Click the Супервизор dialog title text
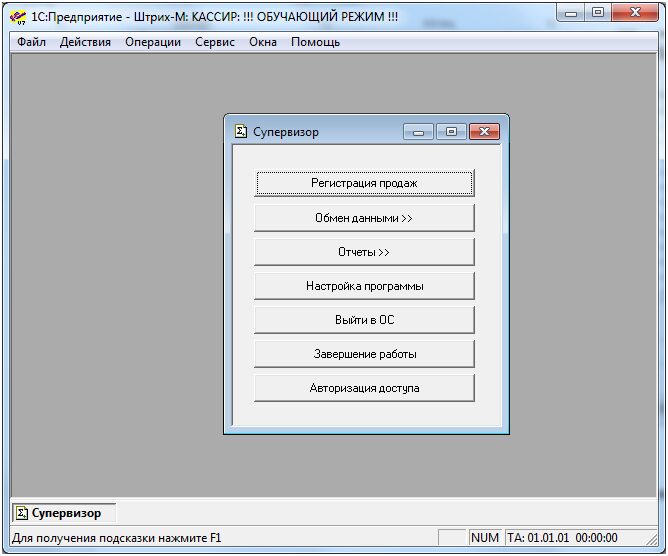The image size is (668, 556). 286,132
